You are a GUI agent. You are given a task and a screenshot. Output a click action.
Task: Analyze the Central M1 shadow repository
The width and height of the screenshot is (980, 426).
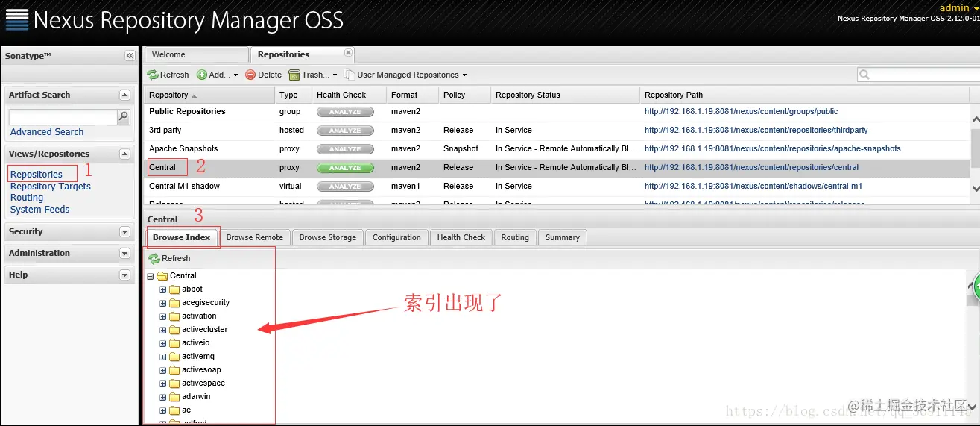tap(345, 187)
